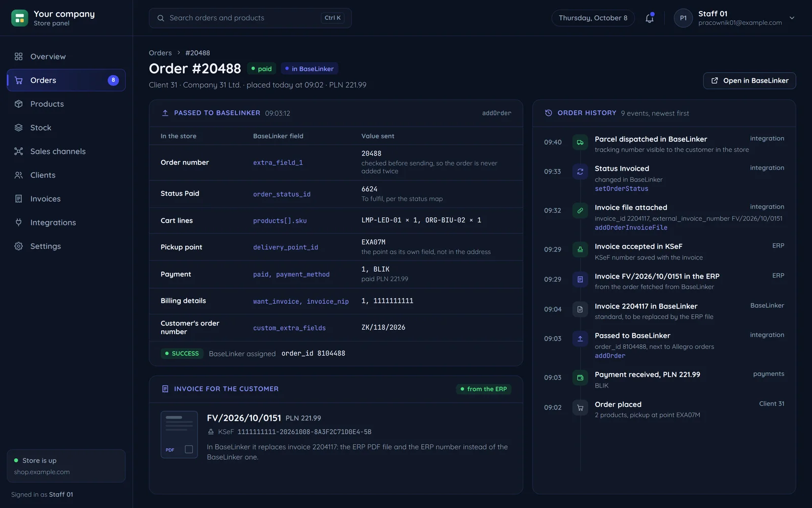Click the P1 staff avatar
812x508 pixels.
(683, 18)
